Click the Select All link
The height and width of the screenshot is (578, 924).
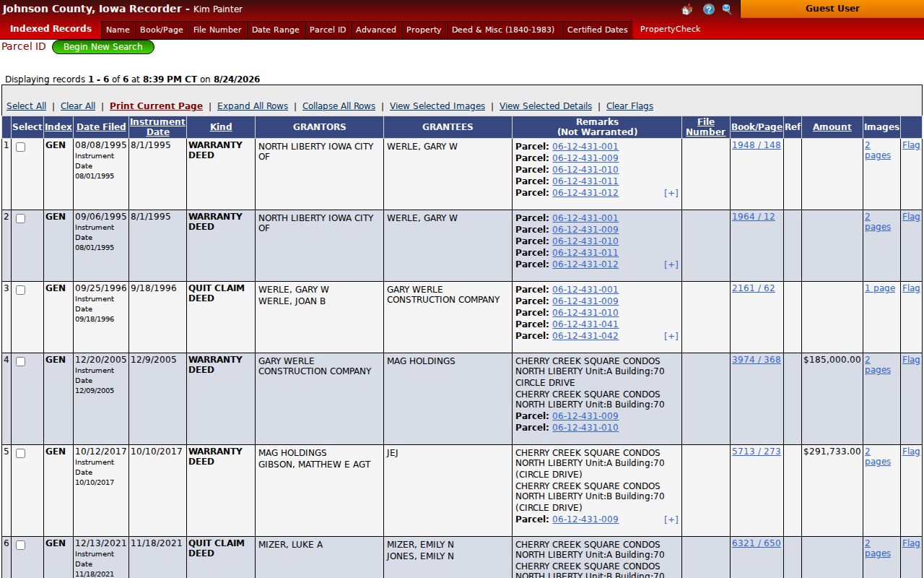(27, 106)
